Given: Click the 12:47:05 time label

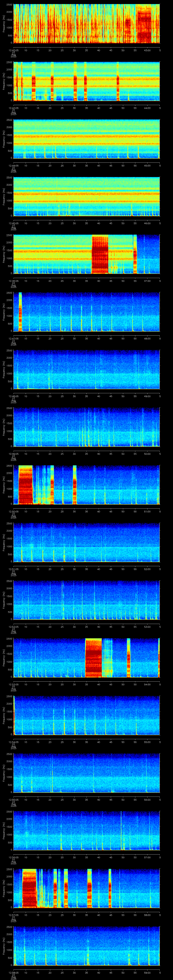Looking at the screenshot, I should click(x=14, y=339).
